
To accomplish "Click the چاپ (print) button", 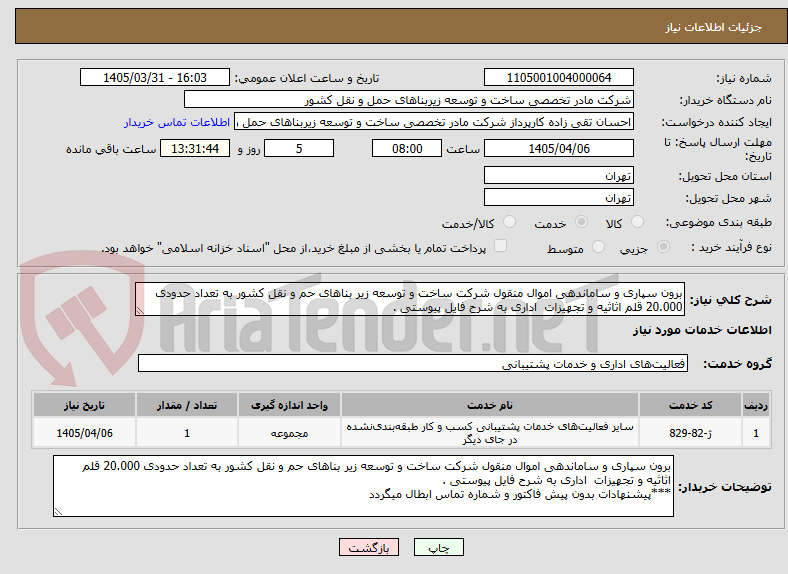I will (x=438, y=547).
